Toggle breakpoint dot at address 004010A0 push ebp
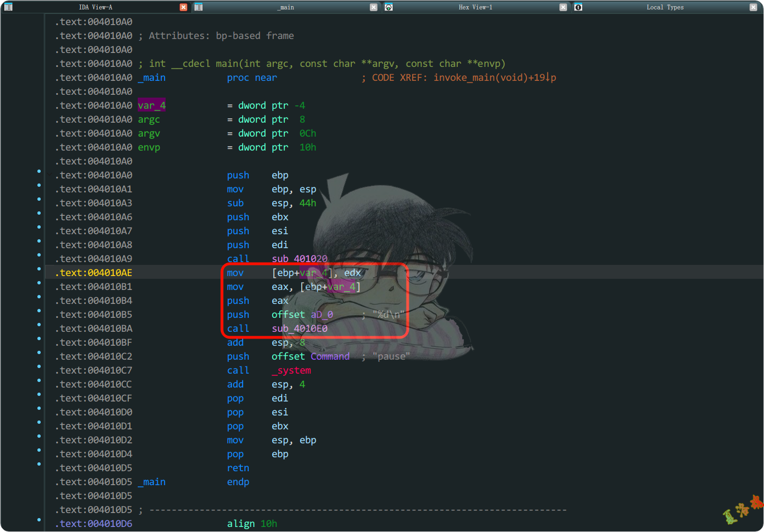 39,171
